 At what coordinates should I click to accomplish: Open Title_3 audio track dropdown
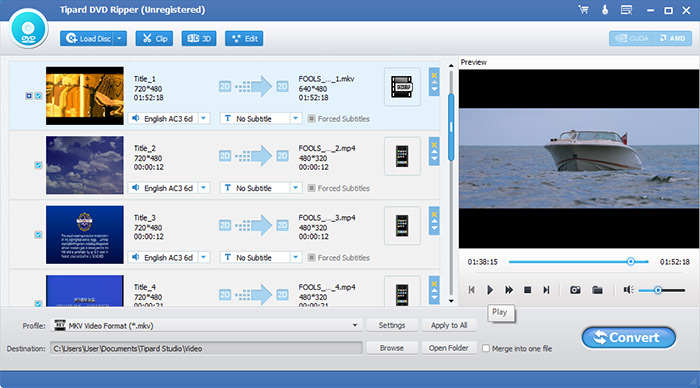(x=204, y=257)
